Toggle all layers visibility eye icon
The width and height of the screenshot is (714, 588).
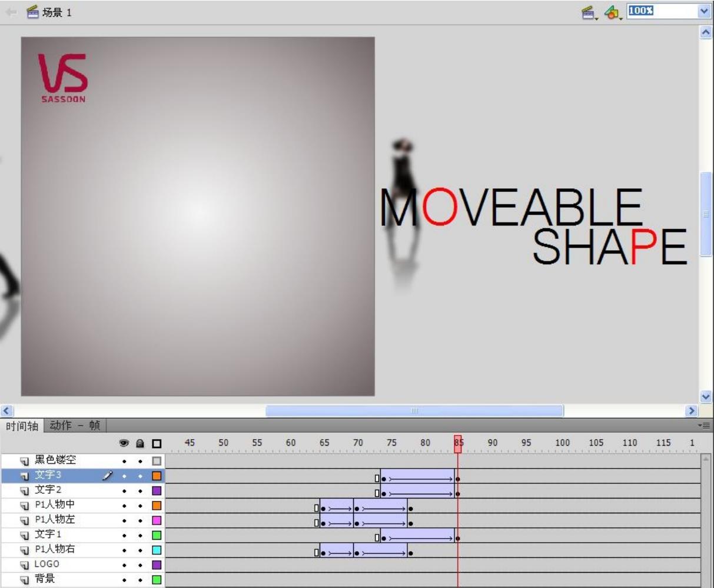click(x=124, y=443)
